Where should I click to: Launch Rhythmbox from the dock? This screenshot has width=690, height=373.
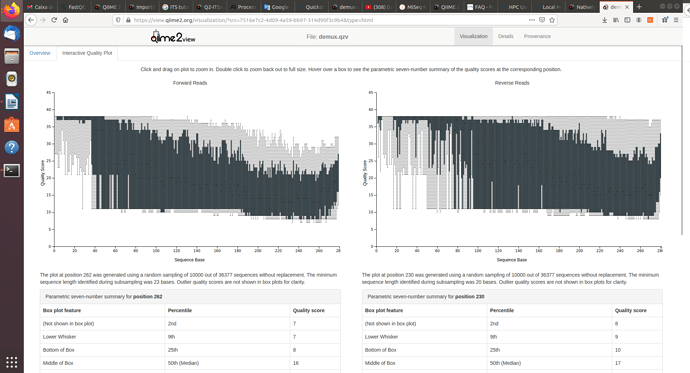tap(11, 79)
